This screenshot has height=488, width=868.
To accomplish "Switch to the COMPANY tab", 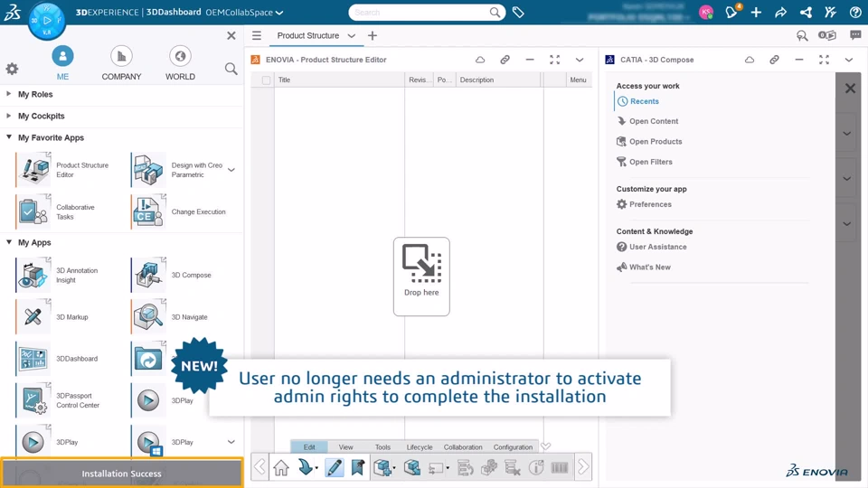I will pos(121,63).
